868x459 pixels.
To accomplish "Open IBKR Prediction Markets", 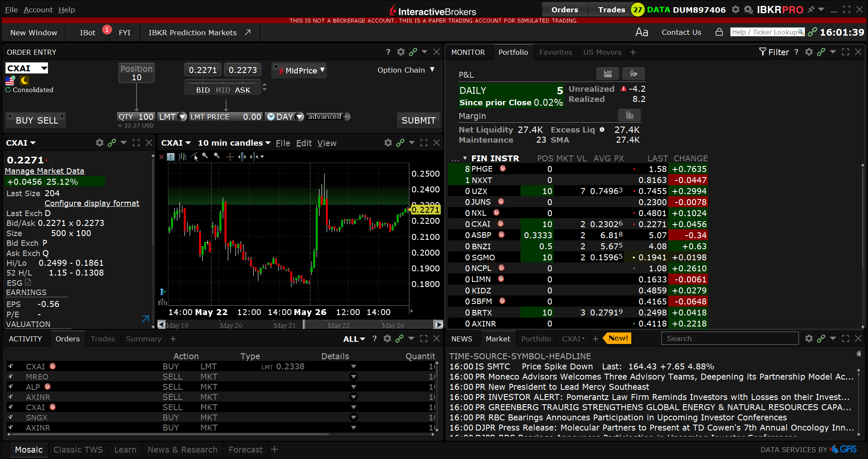I will [x=199, y=32].
